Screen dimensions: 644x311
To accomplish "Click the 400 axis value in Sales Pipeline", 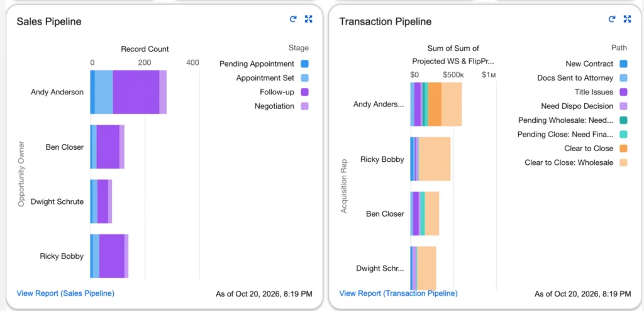I will pyautogui.click(x=192, y=62).
